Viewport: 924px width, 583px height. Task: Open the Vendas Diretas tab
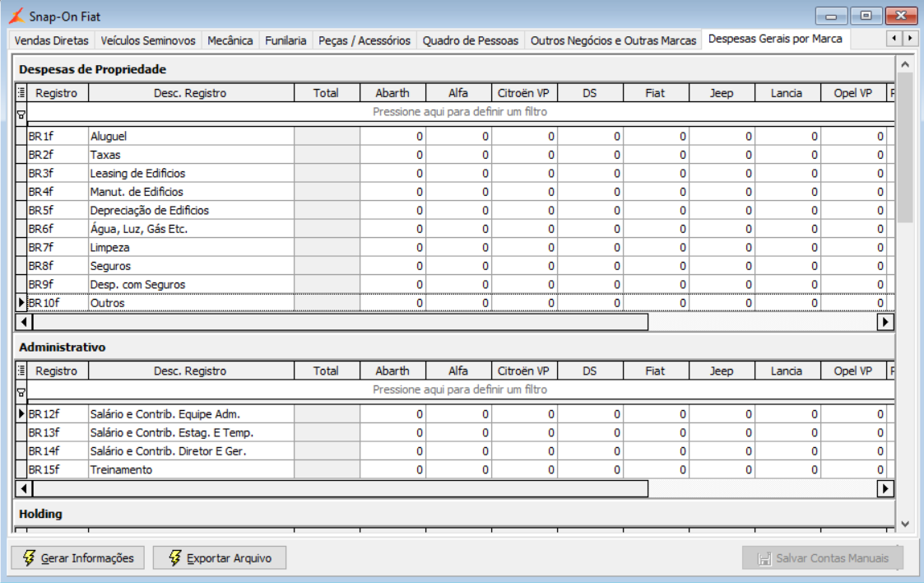tap(51, 40)
